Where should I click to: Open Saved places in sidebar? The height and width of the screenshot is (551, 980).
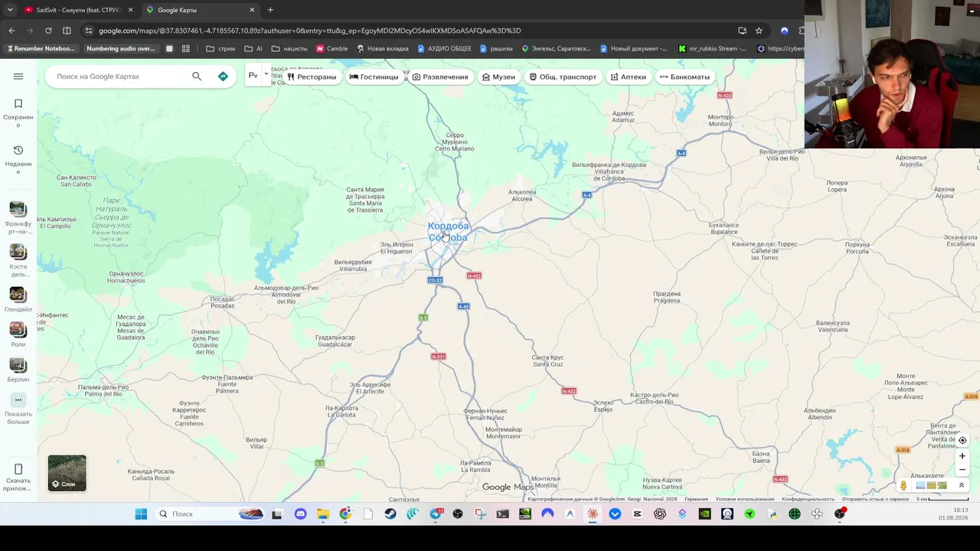[x=18, y=111]
